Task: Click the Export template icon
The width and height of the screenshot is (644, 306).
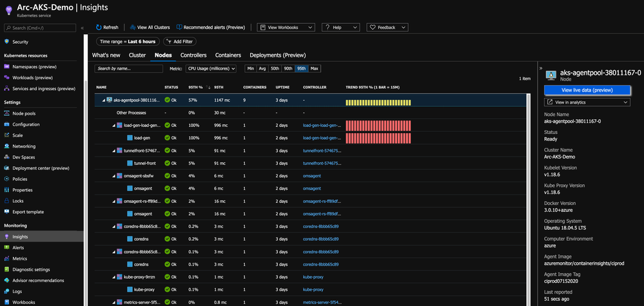Action: [6, 212]
